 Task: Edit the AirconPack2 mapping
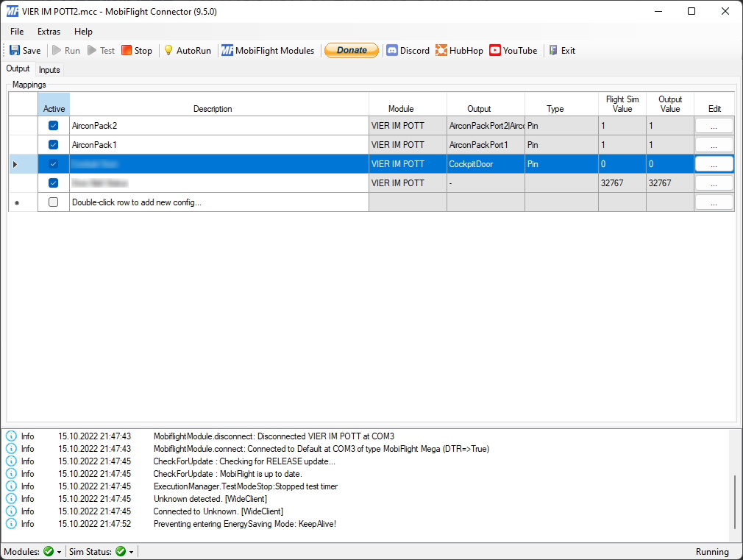pyautogui.click(x=714, y=126)
